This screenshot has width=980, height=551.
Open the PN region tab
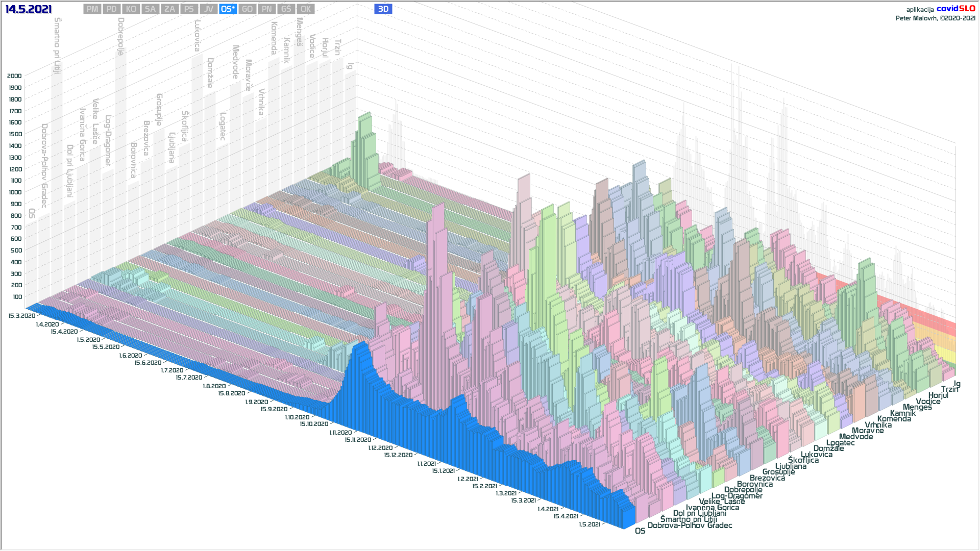[x=266, y=9]
